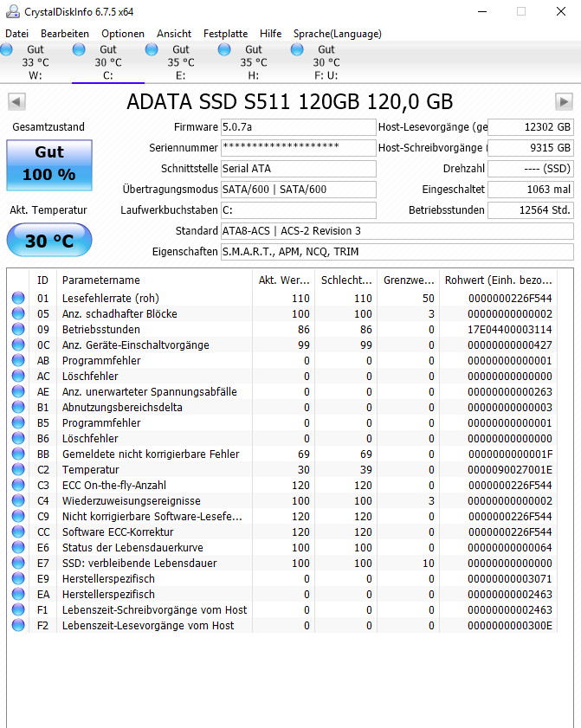Click status orb for Lebenszeit-Lesevorgänge vom Host

point(18,625)
